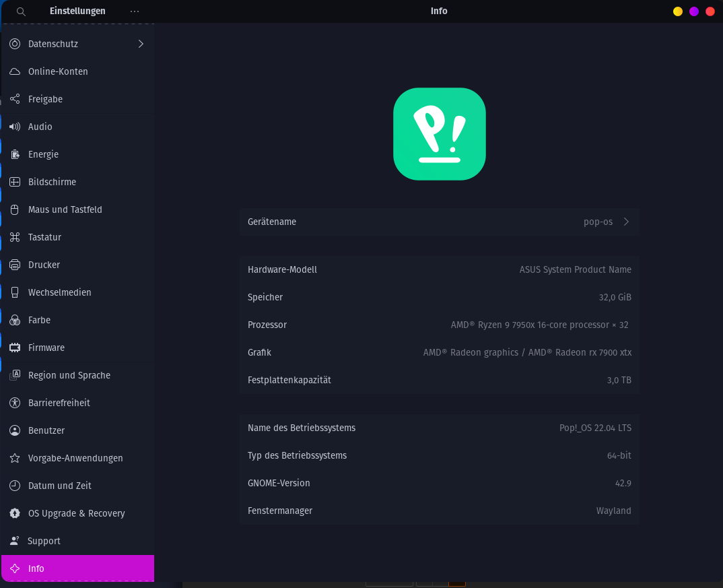The image size is (723, 588).
Task: Click the Pop!_OS 22.04 LTS value
Action: click(595, 428)
